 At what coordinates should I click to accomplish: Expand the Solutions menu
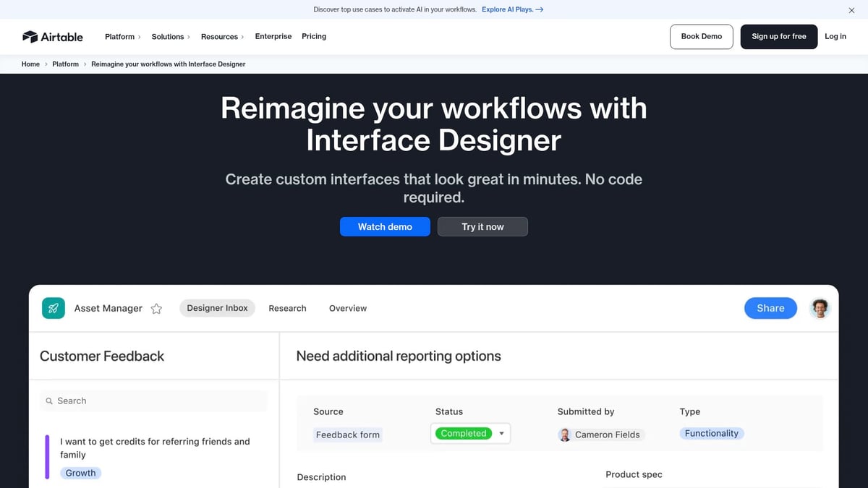168,36
